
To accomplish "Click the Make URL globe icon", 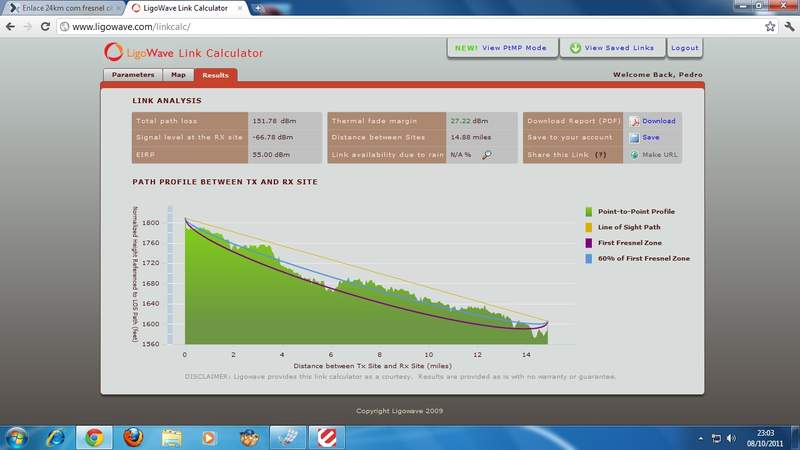I will coord(635,155).
